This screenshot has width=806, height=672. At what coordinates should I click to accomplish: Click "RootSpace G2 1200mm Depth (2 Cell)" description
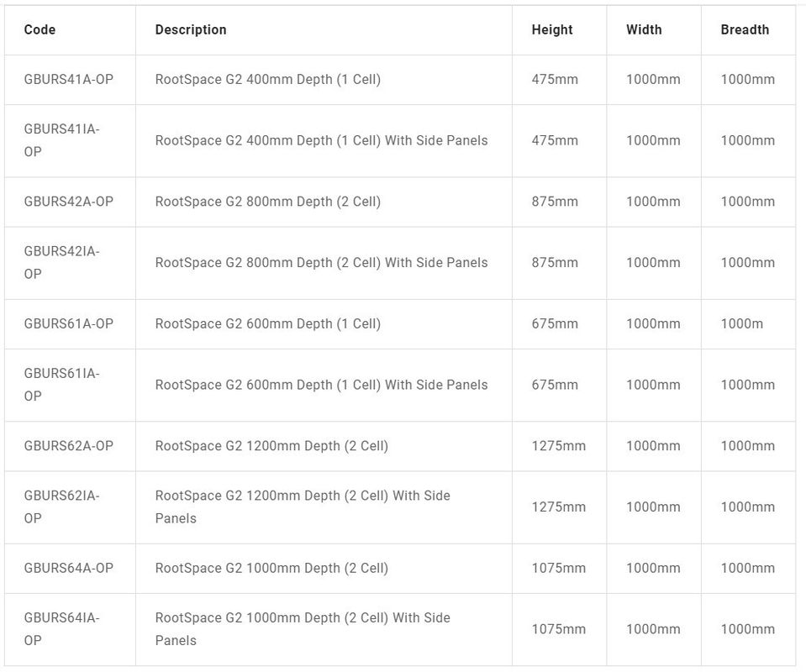pos(271,446)
